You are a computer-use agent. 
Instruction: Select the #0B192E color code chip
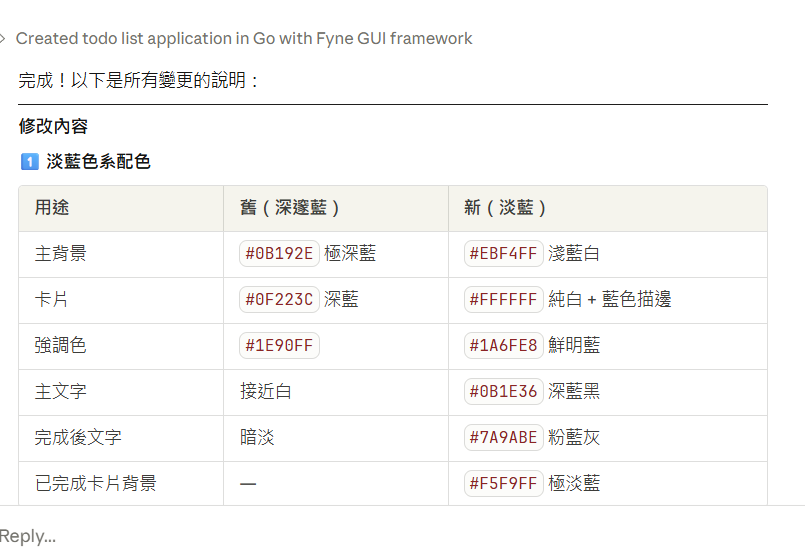(x=279, y=254)
